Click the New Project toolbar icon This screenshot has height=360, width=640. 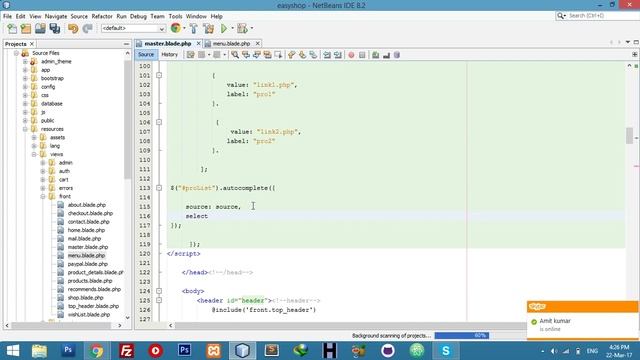point(26,29)
